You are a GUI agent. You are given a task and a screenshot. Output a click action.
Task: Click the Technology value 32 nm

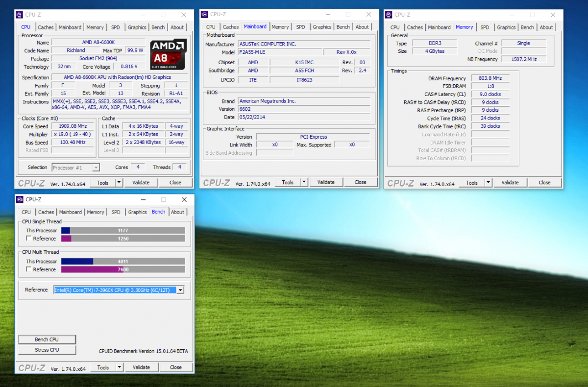click(x=64, y=67)
